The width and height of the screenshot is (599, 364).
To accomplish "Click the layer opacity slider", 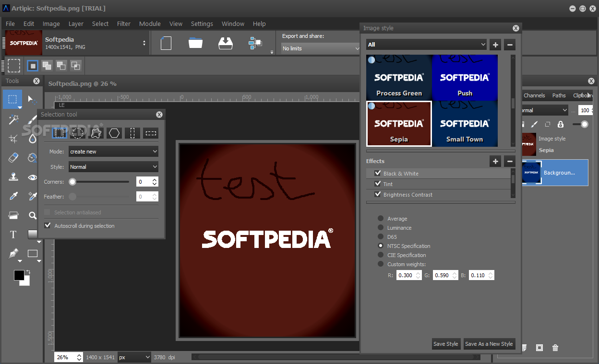I will [581, 124].
